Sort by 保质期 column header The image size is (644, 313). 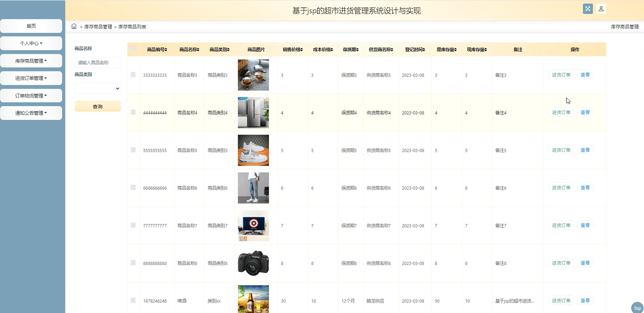click(x=351, y=50)
